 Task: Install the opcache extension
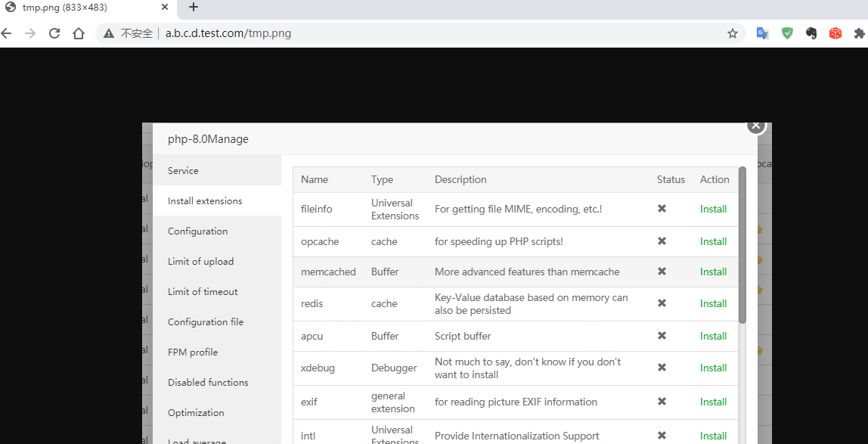pos(713,241)
